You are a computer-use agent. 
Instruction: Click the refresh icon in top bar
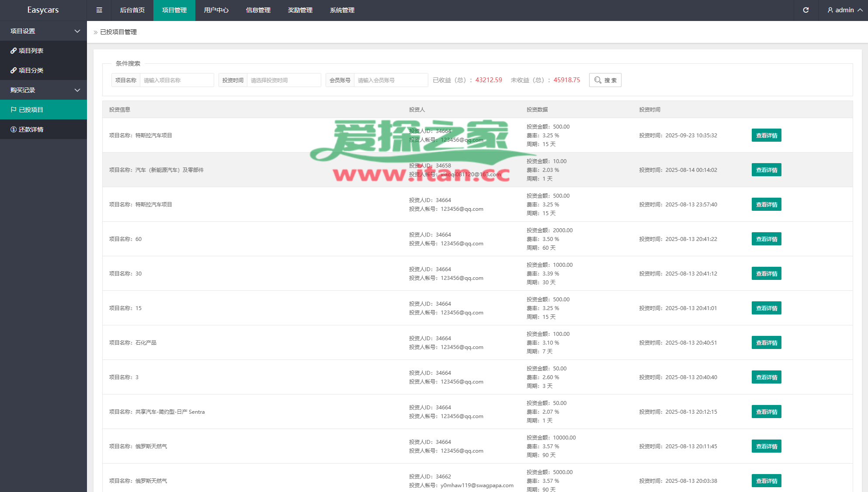(x=806, y=10)
